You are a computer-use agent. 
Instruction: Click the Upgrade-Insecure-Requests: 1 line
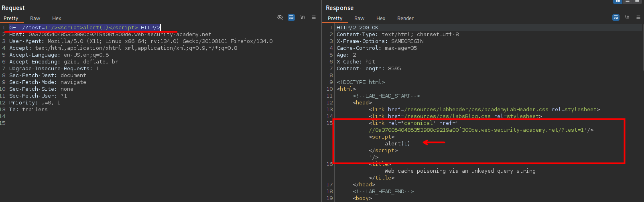coord(54,69)
